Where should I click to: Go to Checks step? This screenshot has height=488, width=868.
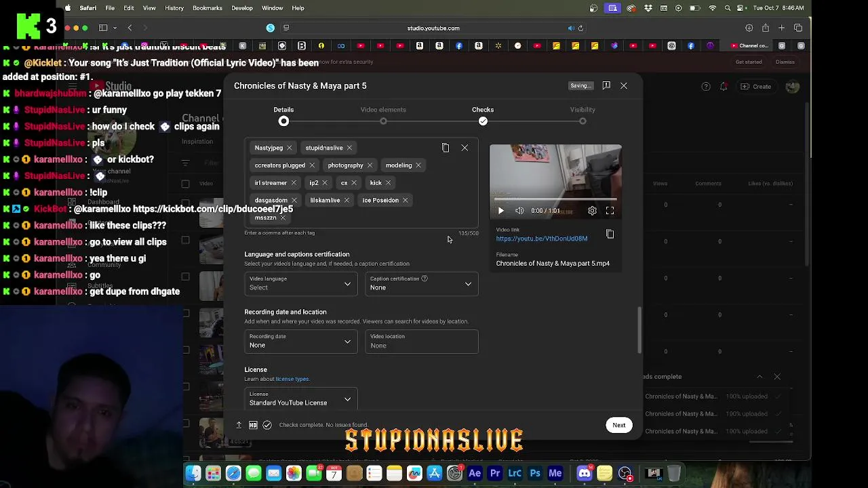(x=483, y=116)
